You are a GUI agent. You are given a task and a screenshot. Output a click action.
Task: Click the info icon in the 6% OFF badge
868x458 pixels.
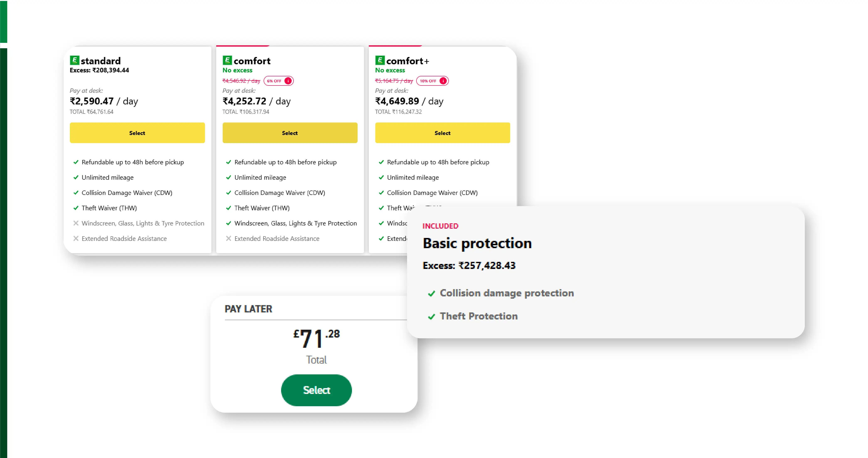(288, 81)
